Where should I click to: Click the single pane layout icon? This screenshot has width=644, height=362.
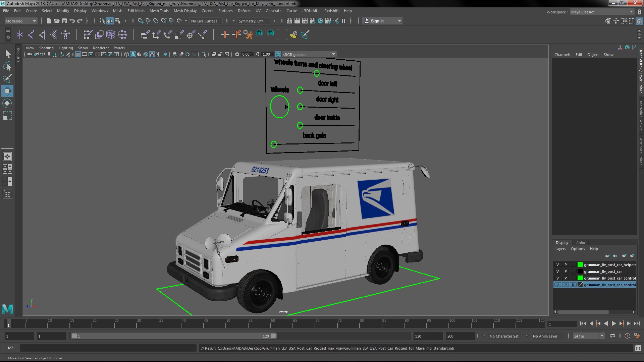coord(7,157)
